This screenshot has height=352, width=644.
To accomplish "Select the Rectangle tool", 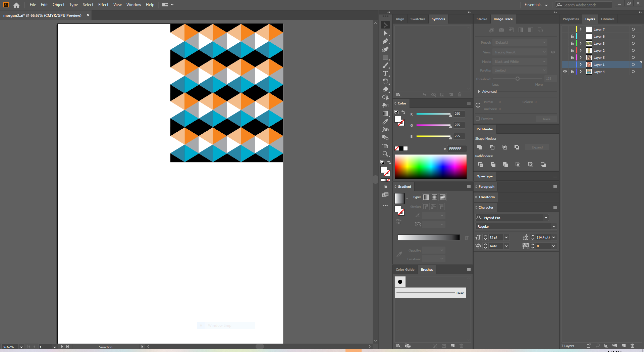I will pos(385,57).
